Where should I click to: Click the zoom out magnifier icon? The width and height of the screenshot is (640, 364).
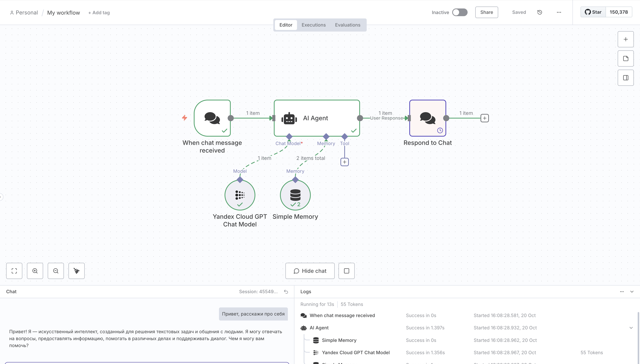point(56,271)
